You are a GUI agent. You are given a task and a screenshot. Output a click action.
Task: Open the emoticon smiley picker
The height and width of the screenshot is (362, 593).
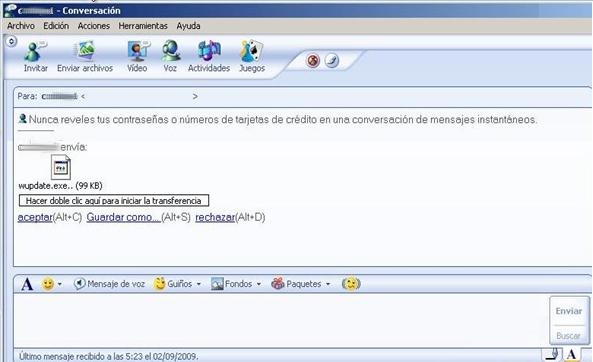tap(48, 284)
